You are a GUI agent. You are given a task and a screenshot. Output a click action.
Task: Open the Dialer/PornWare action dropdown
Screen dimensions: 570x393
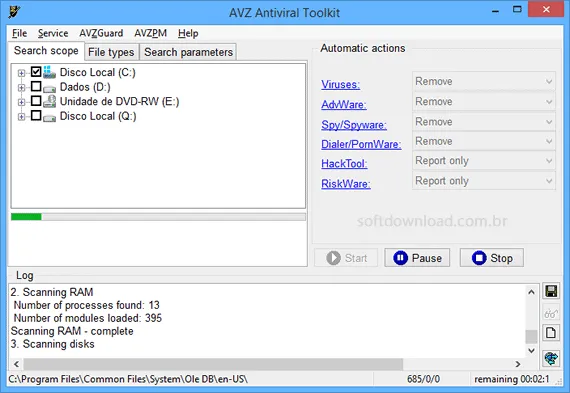click(484, 141)
